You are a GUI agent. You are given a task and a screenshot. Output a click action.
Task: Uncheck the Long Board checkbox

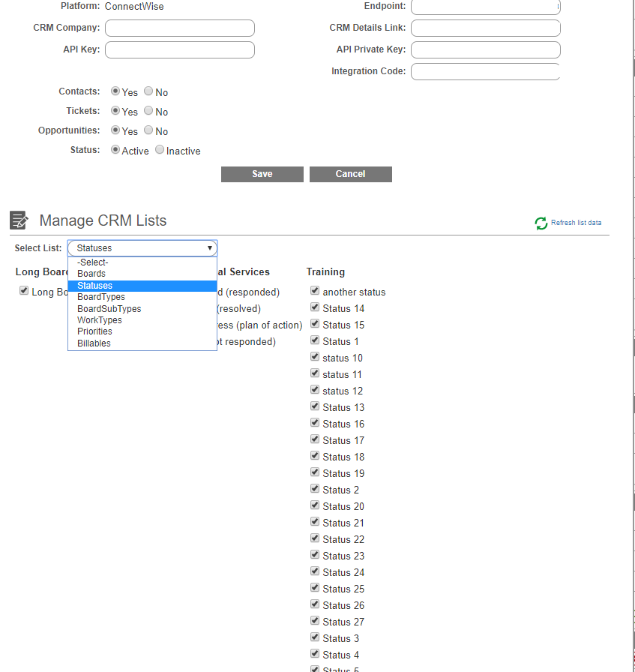click(x=24, y=290)
